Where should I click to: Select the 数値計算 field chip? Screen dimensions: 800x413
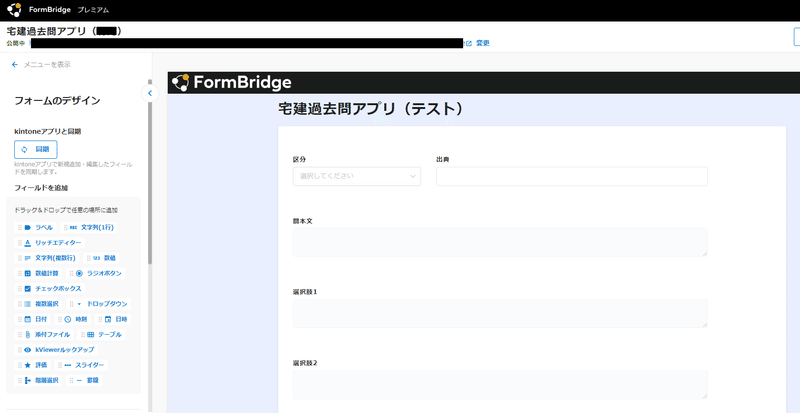(x=38, y=274)
